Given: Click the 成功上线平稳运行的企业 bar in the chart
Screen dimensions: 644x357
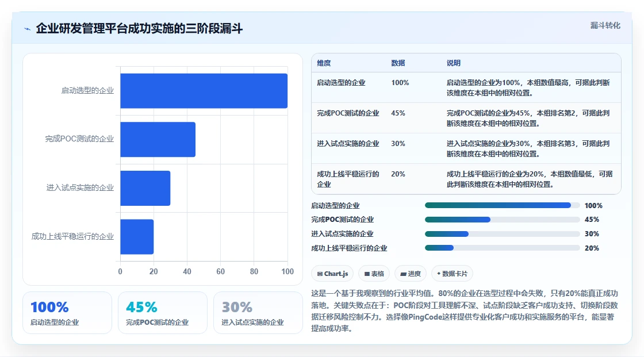Looking at the screenshot, I should pyautogui.click(x=137, y=237).
